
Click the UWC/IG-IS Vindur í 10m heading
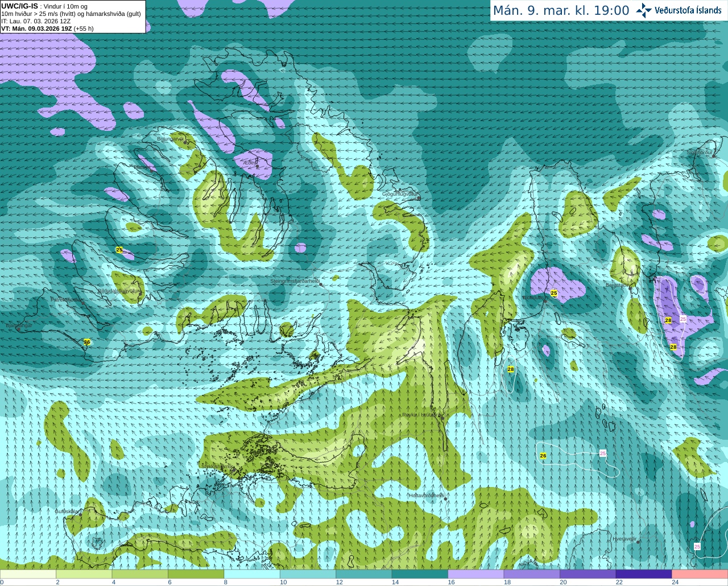[x=44, y=6]
